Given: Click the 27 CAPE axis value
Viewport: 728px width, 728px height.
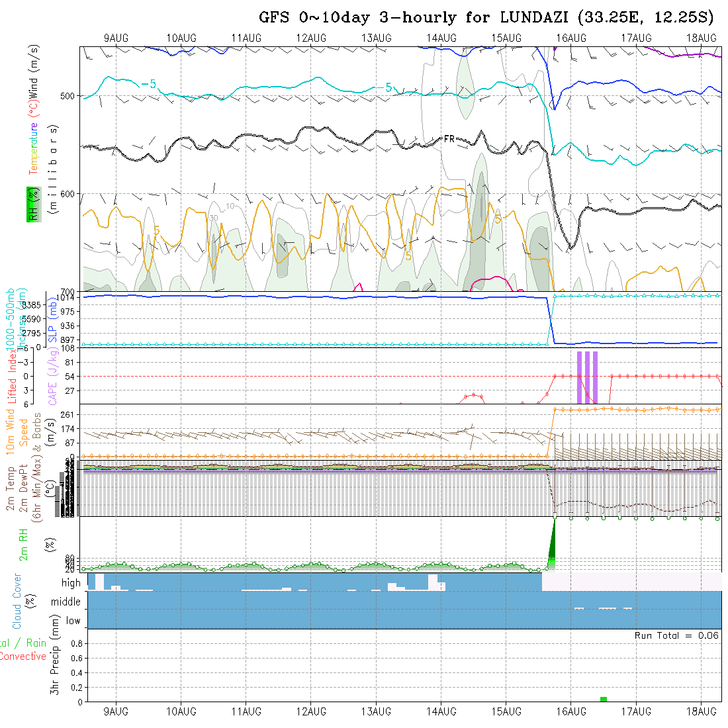Looking at the screenshot, I should click(69, 391).
